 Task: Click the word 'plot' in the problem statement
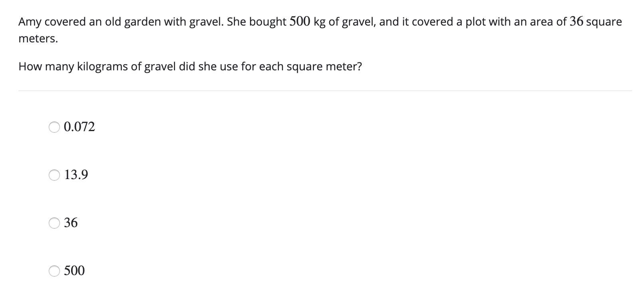(475, 22)
